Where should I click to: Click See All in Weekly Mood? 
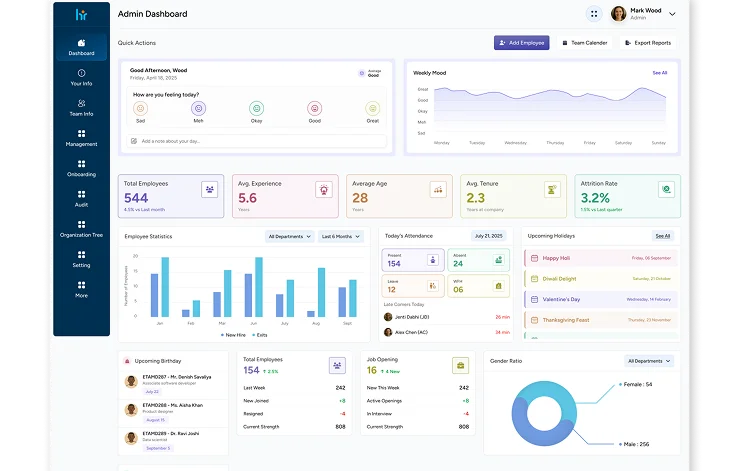click(x=659, y=73)
